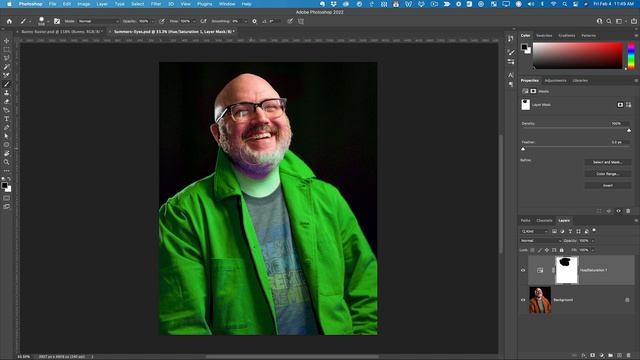Open the layer Fill dropdown
Screen dimensions: 640x360
(x=593, y=250)
